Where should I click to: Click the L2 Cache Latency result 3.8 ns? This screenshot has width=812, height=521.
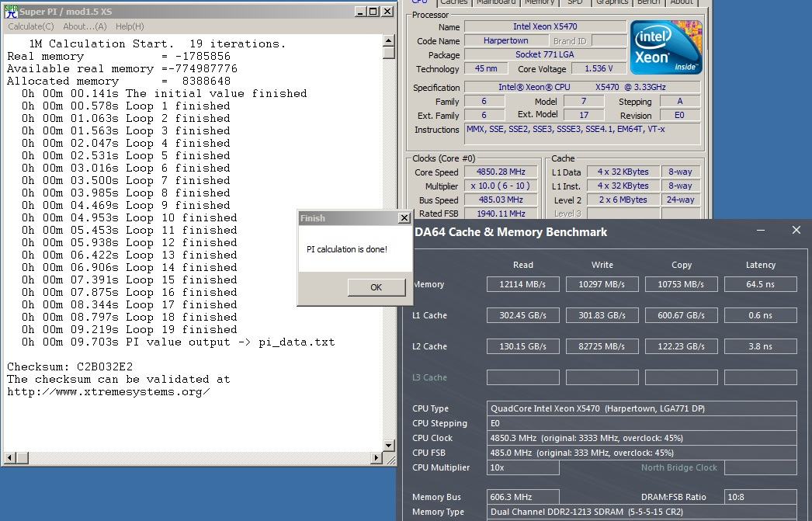point(760,346)
